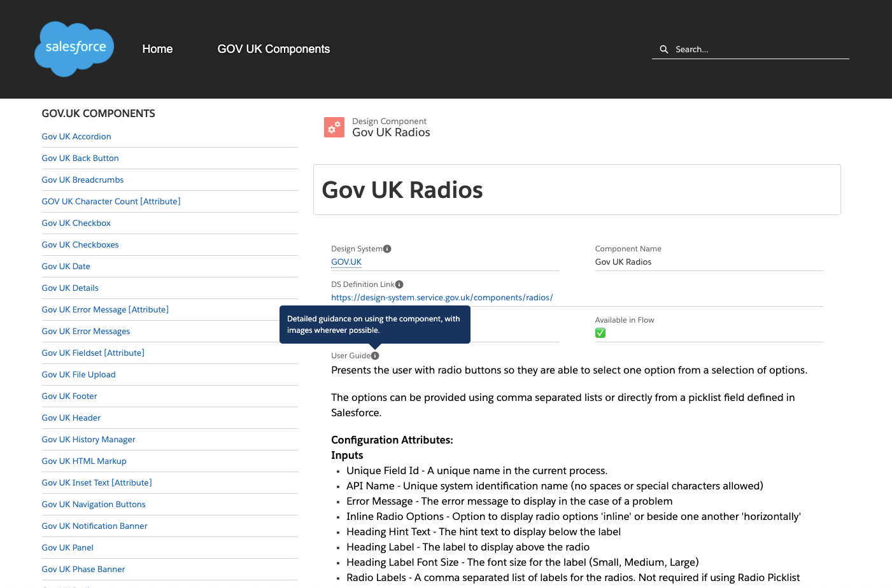
Task: Click the info icon beside User Guide
Action: pos(375,355)
